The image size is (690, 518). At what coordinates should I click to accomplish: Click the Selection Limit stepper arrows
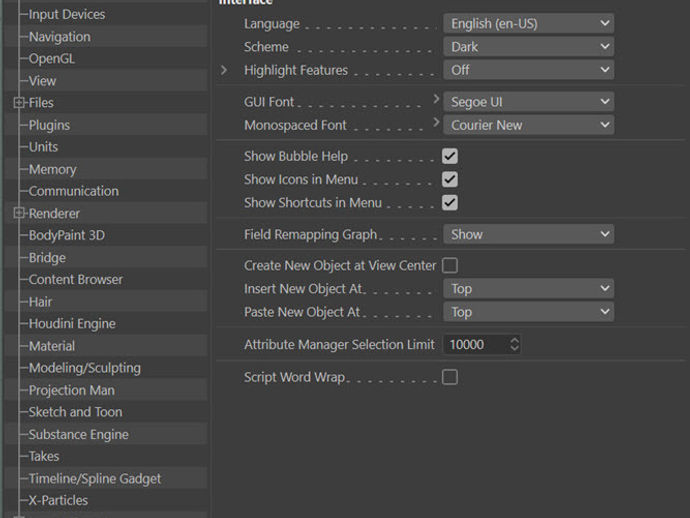click(x=514, y=345)
